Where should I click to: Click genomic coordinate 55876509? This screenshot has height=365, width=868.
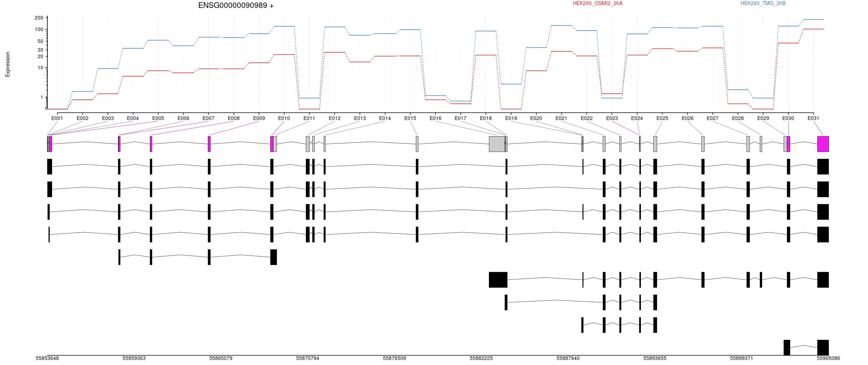point(395,358)
